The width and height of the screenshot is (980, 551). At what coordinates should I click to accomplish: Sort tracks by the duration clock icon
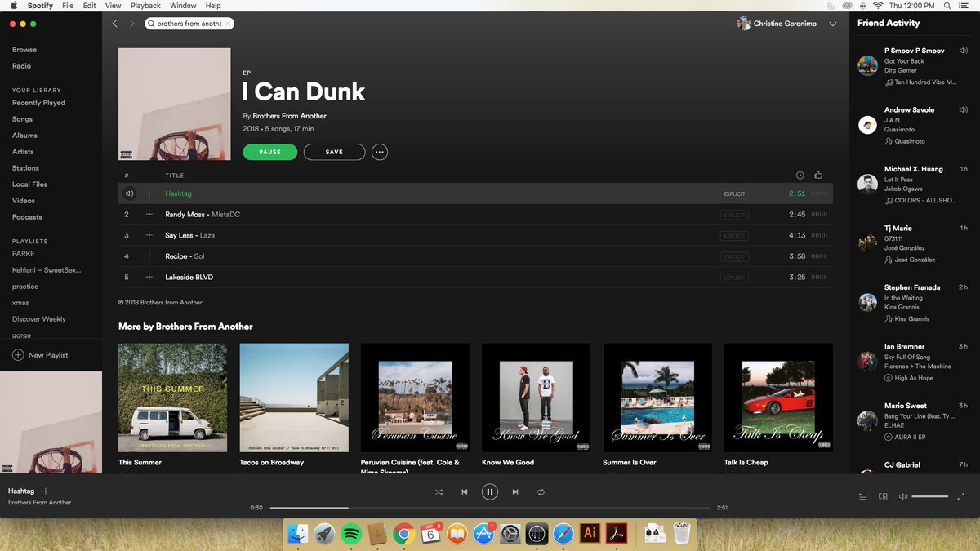(x=800, y=175)
